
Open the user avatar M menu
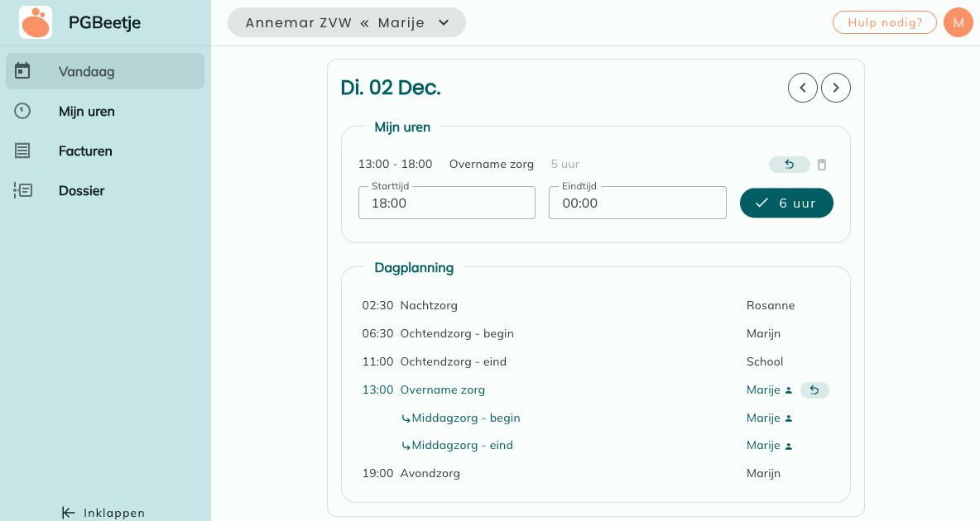pyautogui.click(x=958, y=22)
